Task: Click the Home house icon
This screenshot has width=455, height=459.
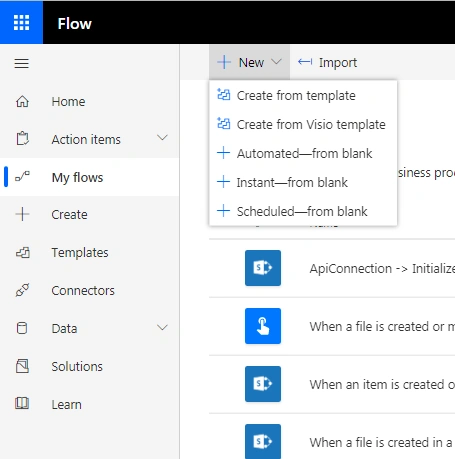Action: 22,101
